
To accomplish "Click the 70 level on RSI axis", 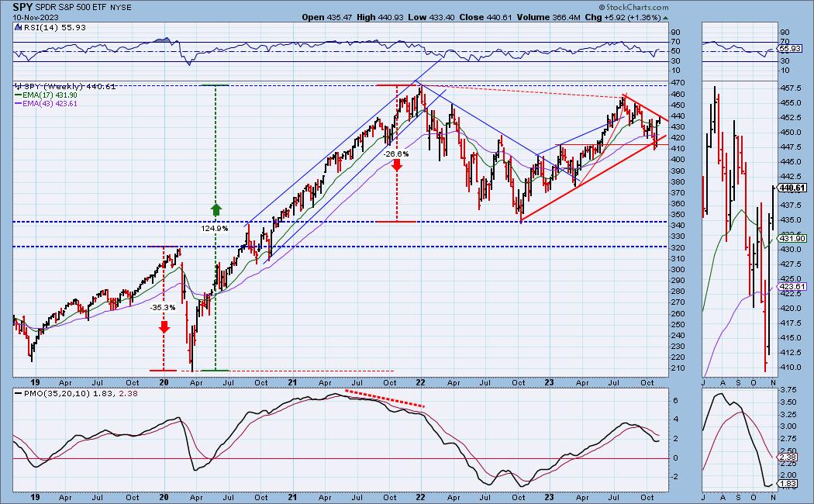I will (x=675, y=42).
